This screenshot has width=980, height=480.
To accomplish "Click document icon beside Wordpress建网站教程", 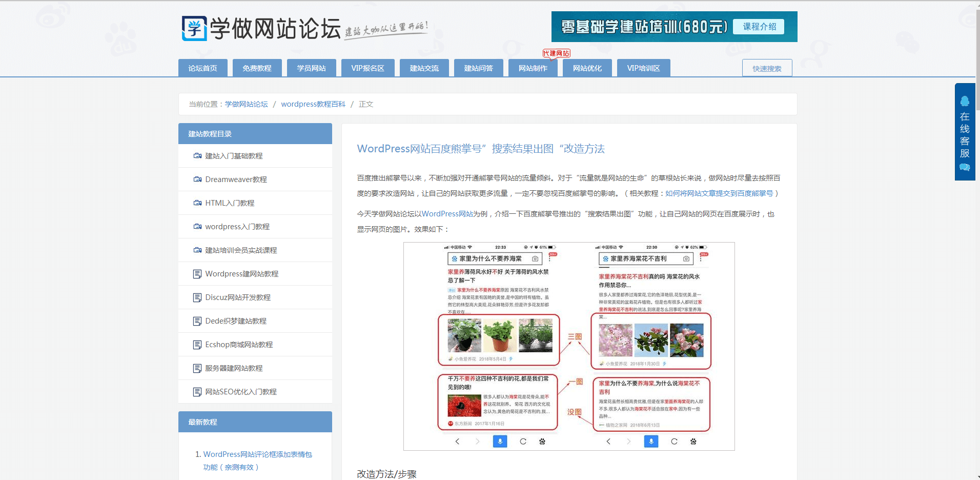I will tap(197, 274).
